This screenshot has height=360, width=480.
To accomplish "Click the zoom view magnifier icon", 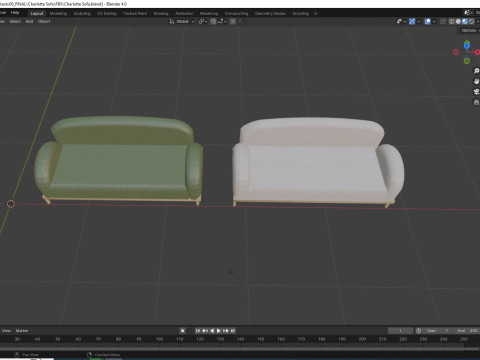I will pos(476,71).
